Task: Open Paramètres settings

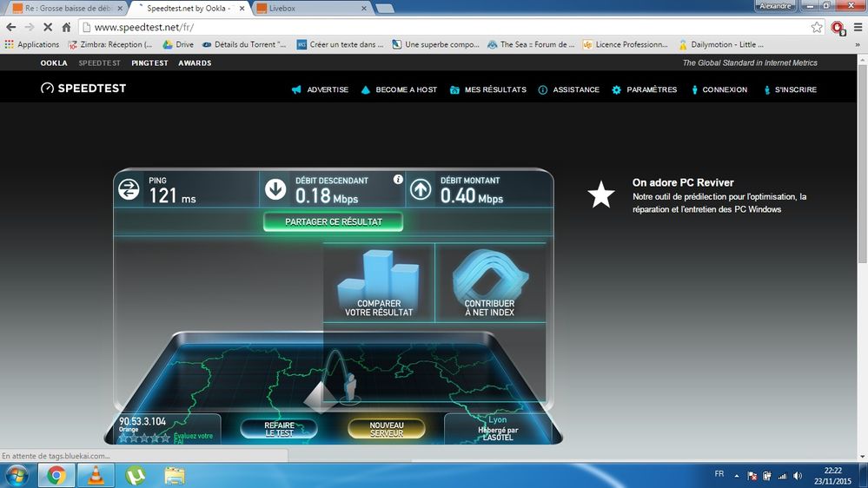Action: 645,89
